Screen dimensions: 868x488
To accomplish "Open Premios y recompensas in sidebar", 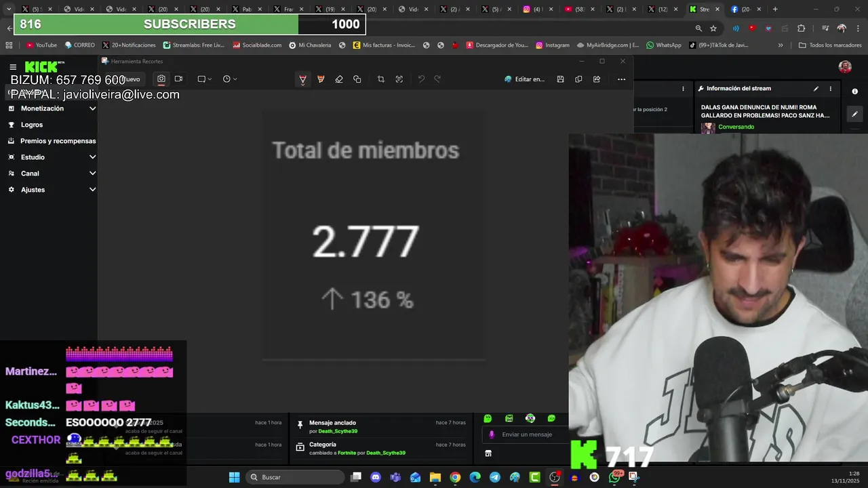I will [x=52, y=141].
